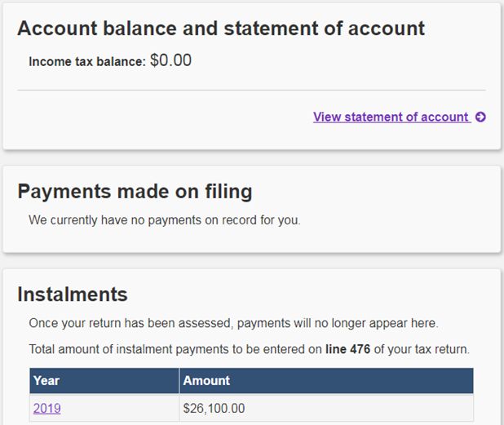
Task: Click the 'Once your return has been assessed' sentence
Action: [232, 323]
